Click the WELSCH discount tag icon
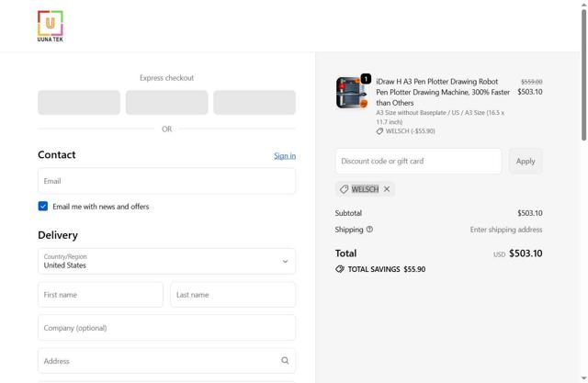The image size is (588, 383). (x=345, y=189)
